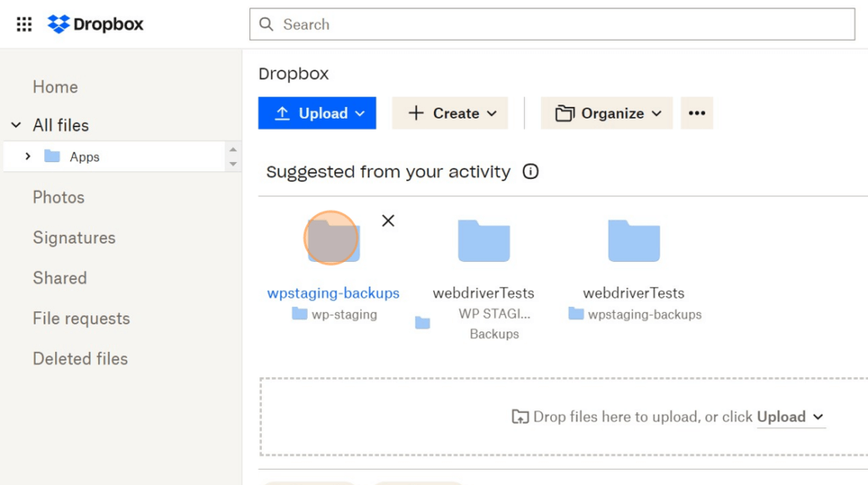Open the wpstaging-backups folder thumbnail
This screenshot has width=868, height=485.
click(334, 240)
